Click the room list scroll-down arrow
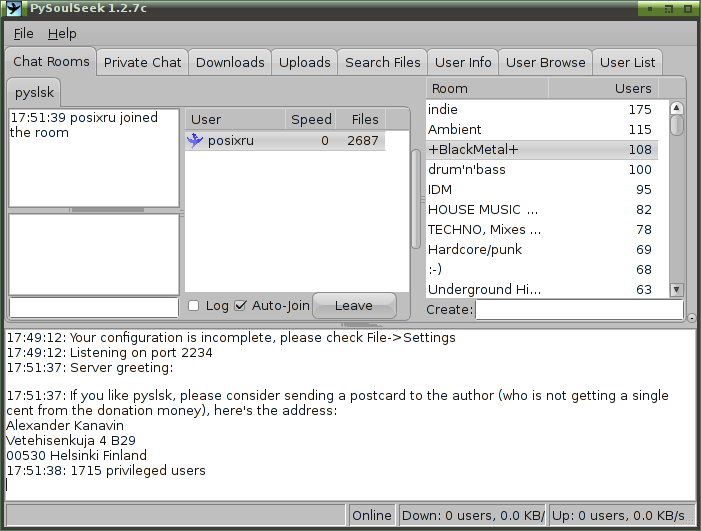Viewport: 701px width, 531px height. point(676,290)
